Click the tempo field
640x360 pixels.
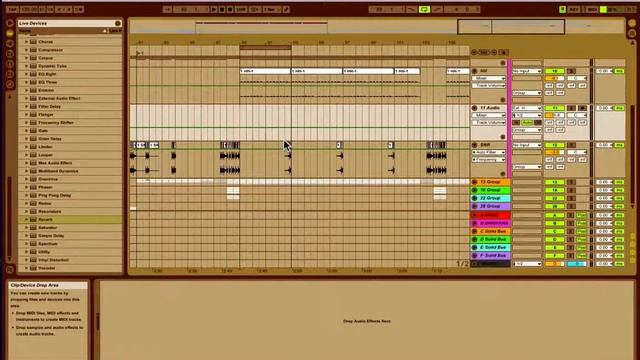click(28, 9)
